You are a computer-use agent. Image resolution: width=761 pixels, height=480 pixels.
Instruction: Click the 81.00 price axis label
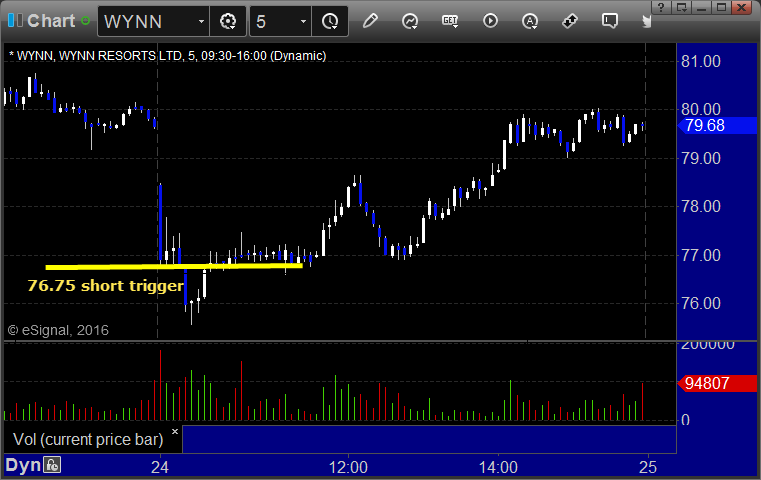point(701,61)
